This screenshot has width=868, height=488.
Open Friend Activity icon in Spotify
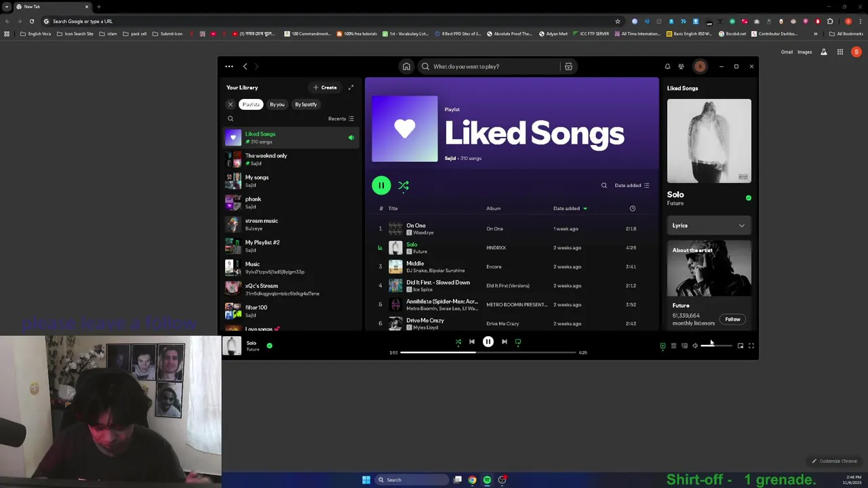click(681, 66)
